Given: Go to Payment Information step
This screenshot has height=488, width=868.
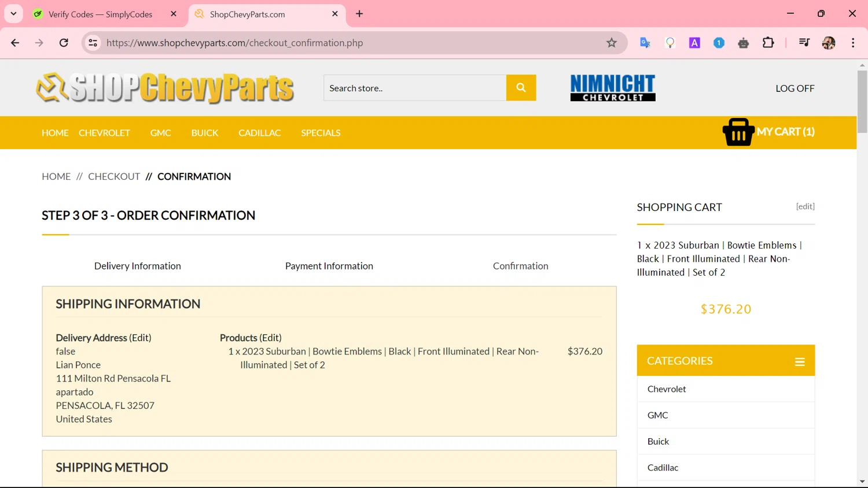Looking at the screenshot, I should click(329, 266).
